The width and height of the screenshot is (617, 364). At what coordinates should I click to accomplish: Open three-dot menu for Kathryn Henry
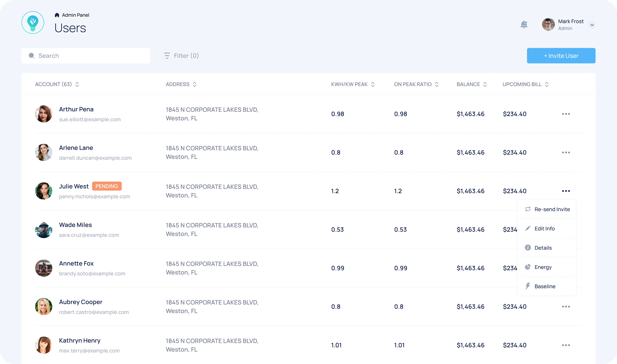[566, 345]
